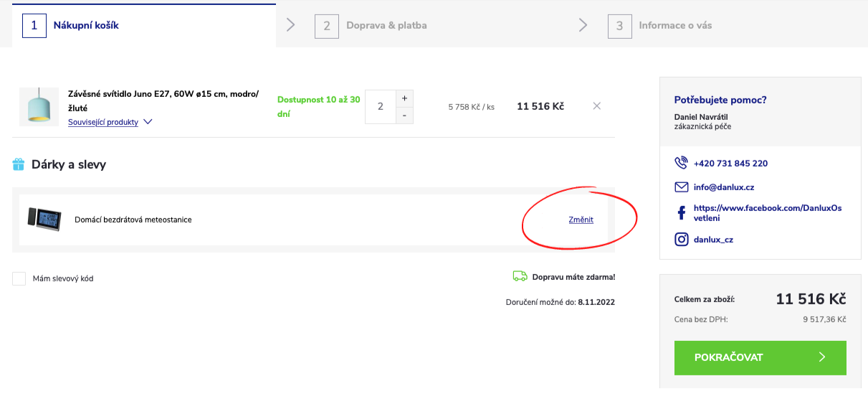Click the Instagram icon
This screenshot has height=404, width=868.
(681, 240)
